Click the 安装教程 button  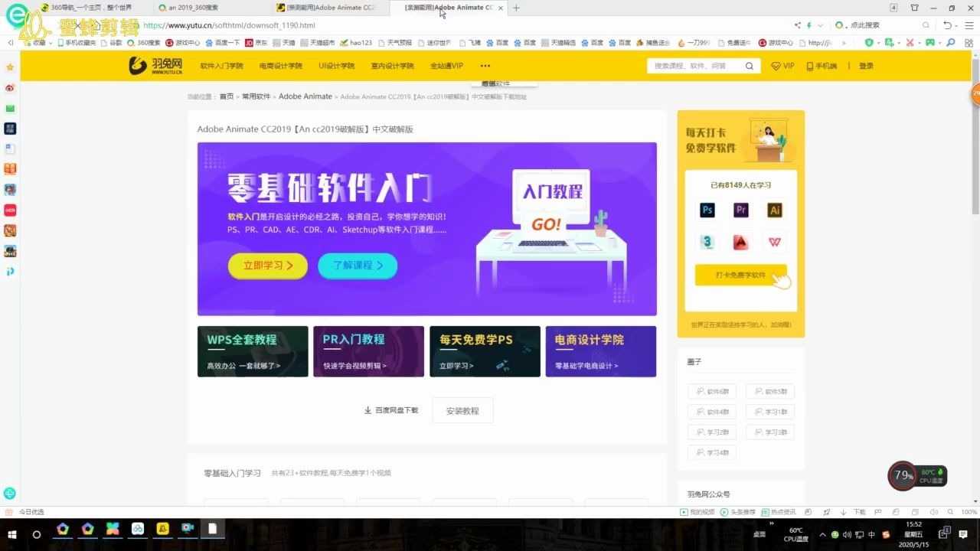pos(462,410)
